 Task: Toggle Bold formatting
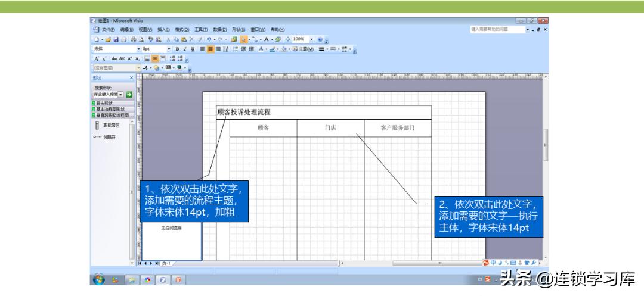click(x=177, y=49)
